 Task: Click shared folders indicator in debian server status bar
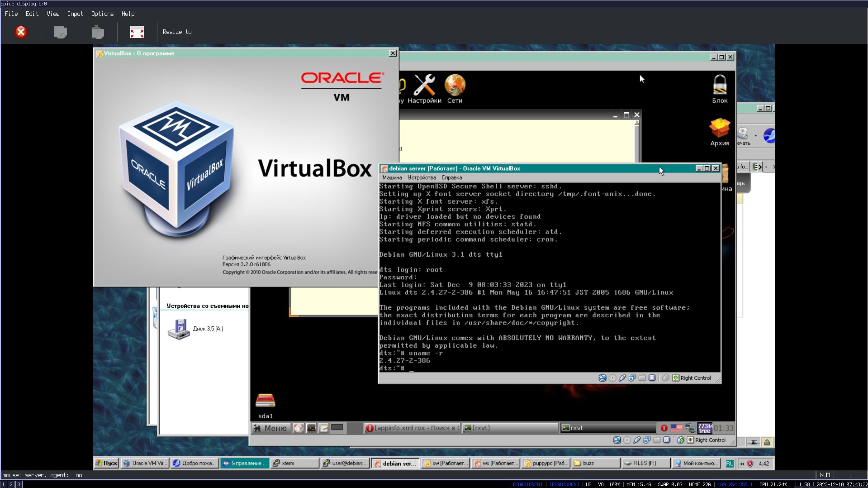coord(642,378)
